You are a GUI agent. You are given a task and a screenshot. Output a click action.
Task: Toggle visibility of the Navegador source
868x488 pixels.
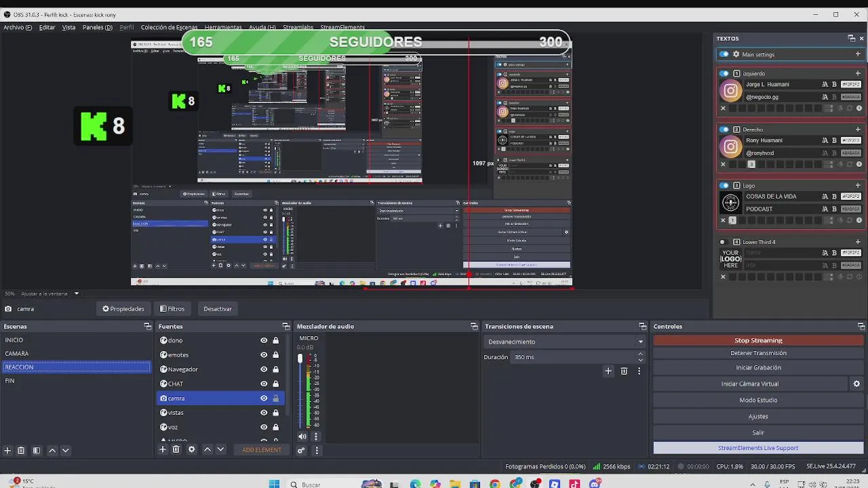point(264,369)
